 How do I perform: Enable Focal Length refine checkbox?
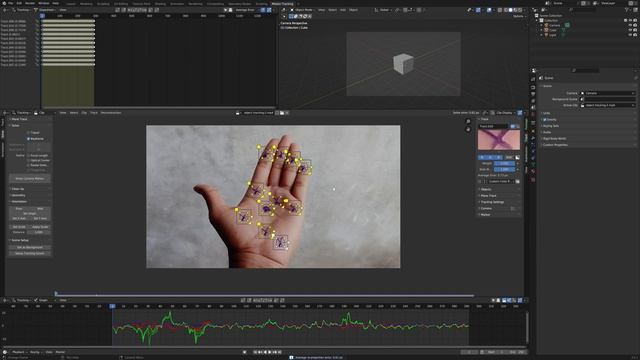pos(29,156)
